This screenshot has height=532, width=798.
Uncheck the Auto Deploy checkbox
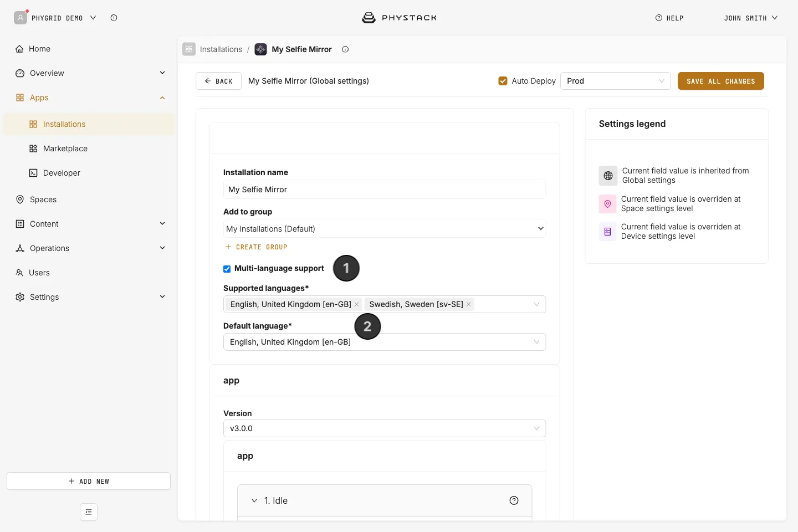coord(503,81)
